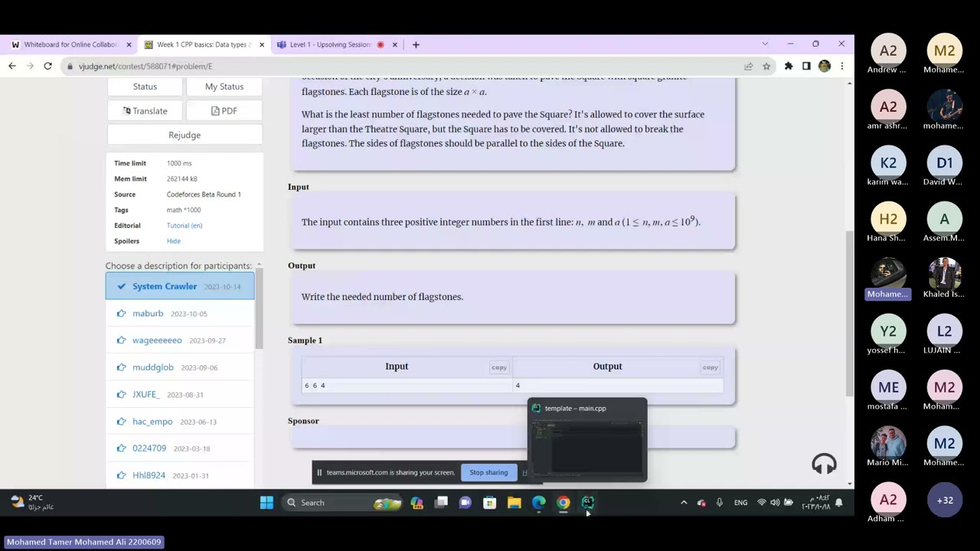Switch to the Week 1 CPP basics tab
The width and height of the screenshot is (980, 551).
(204, 44)
